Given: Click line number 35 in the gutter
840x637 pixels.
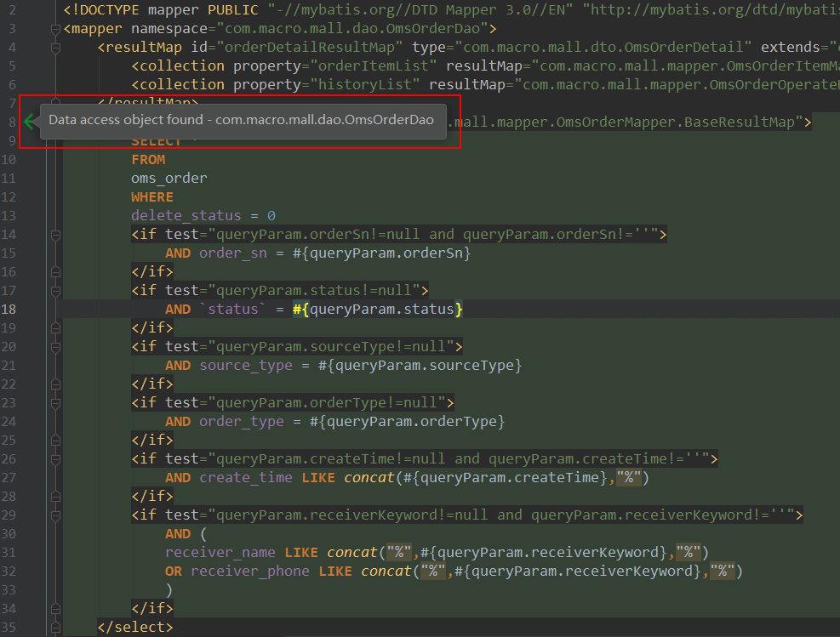Looking at the screenshot, I should 9,628.
